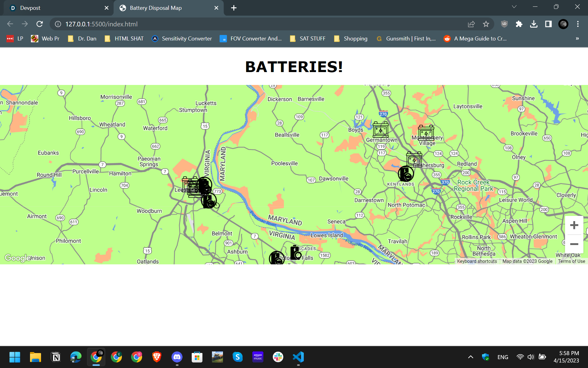Viewport: 588px width, 368px height.
Task: Zoom in the map with plus button
Action: [574, 225]
